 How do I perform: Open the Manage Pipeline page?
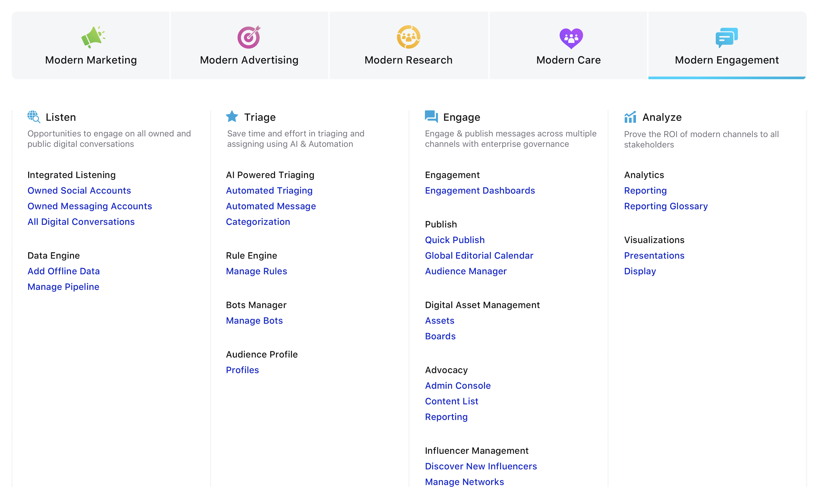(63, 286)
